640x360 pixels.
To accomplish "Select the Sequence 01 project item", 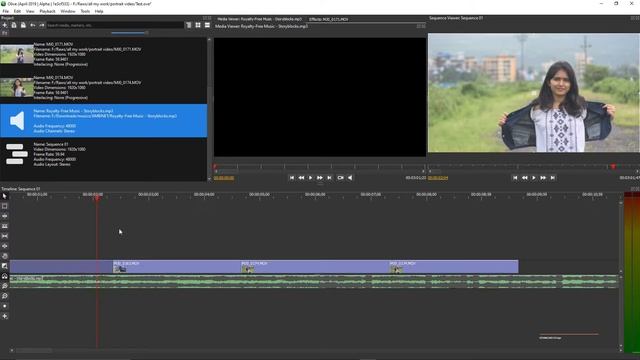I will pos(104,154).
